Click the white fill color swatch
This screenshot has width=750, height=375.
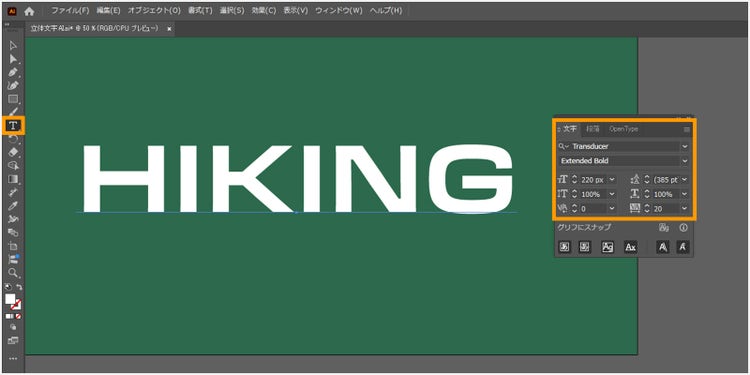pos(10,299)
